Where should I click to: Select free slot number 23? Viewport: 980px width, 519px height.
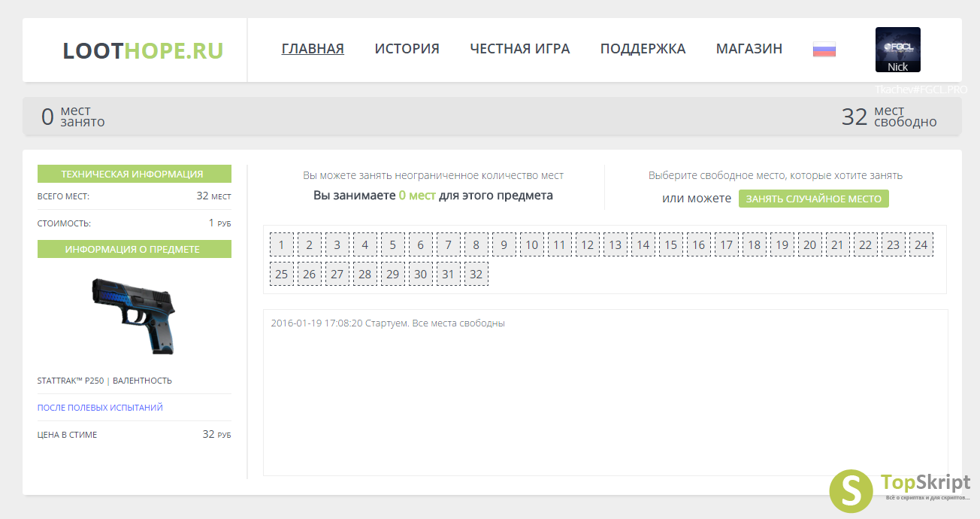[x=894, y=244]
